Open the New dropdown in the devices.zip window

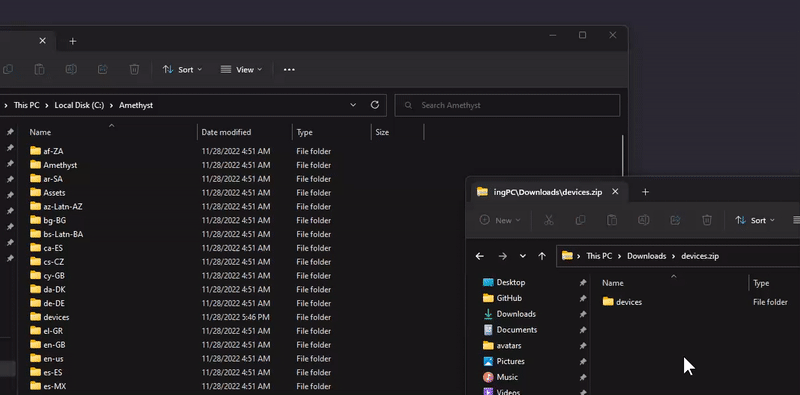tap(501, 220)
